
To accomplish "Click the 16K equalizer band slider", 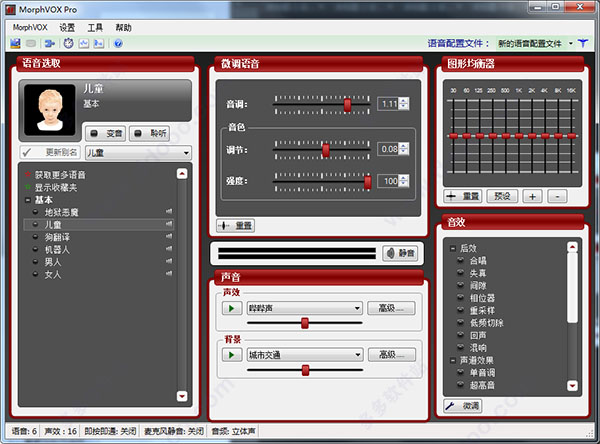I will pyautogui.click(x=572, y=136).
